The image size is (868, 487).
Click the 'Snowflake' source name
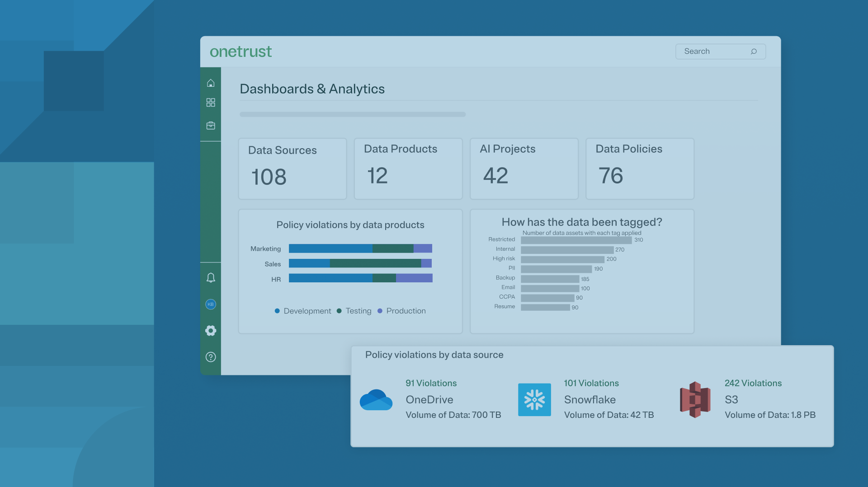[590, 400]
